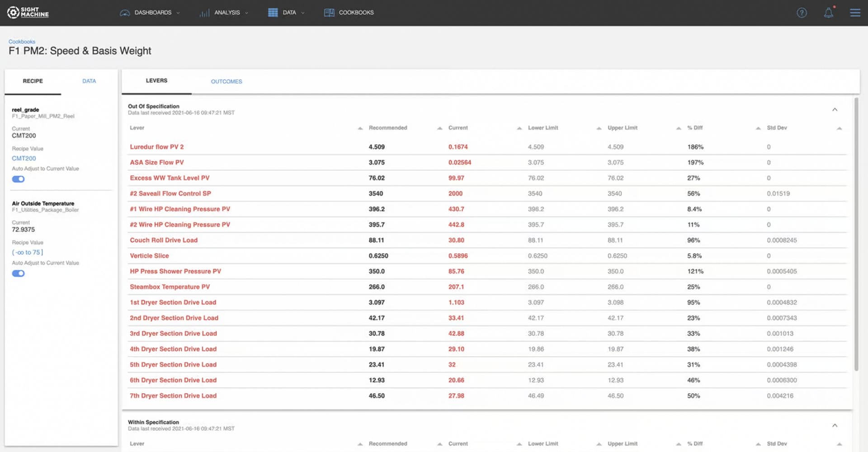Edit the CMT200 recipe value link
Image resolution: width=868 pixels, height=452 pixels.
pos(24,158)
